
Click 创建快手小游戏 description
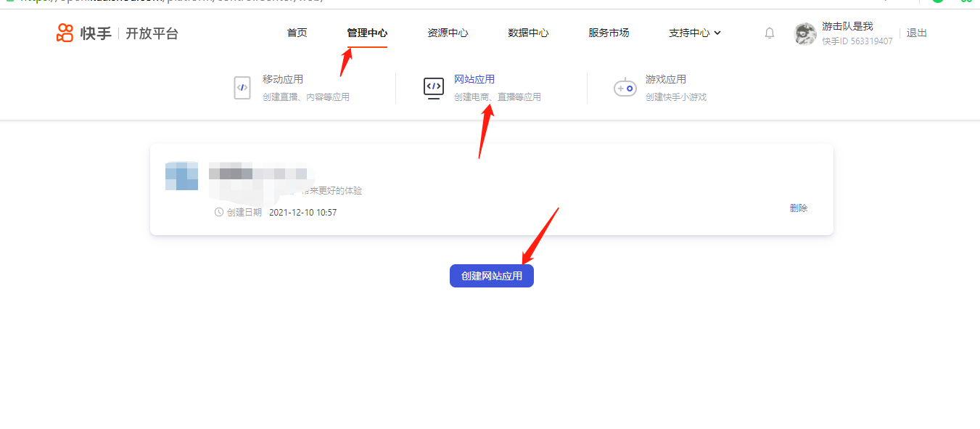pos(676,97)
